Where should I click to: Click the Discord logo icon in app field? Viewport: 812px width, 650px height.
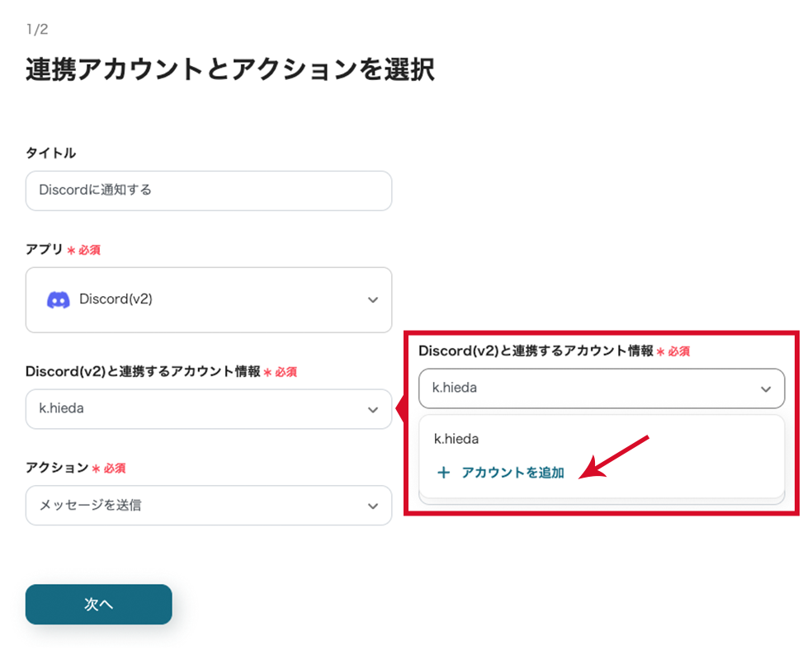[59, 299]
